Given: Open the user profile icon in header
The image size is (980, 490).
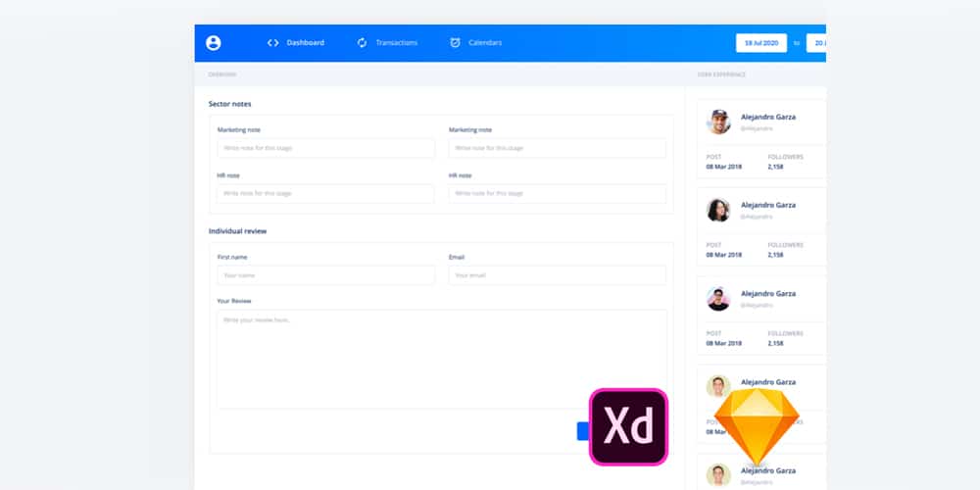Looking at the screenshot, I should (x=213, y=43).
